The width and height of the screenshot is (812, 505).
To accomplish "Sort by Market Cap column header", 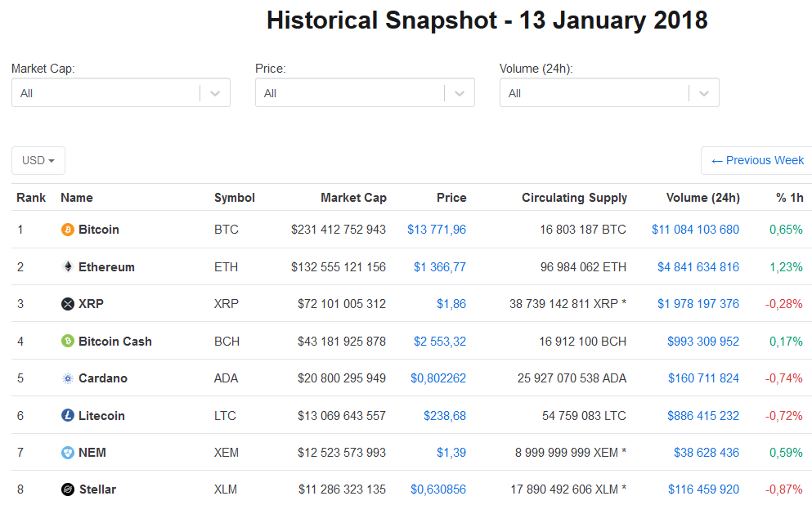I will pyautogui.click(x=354, y=198).
